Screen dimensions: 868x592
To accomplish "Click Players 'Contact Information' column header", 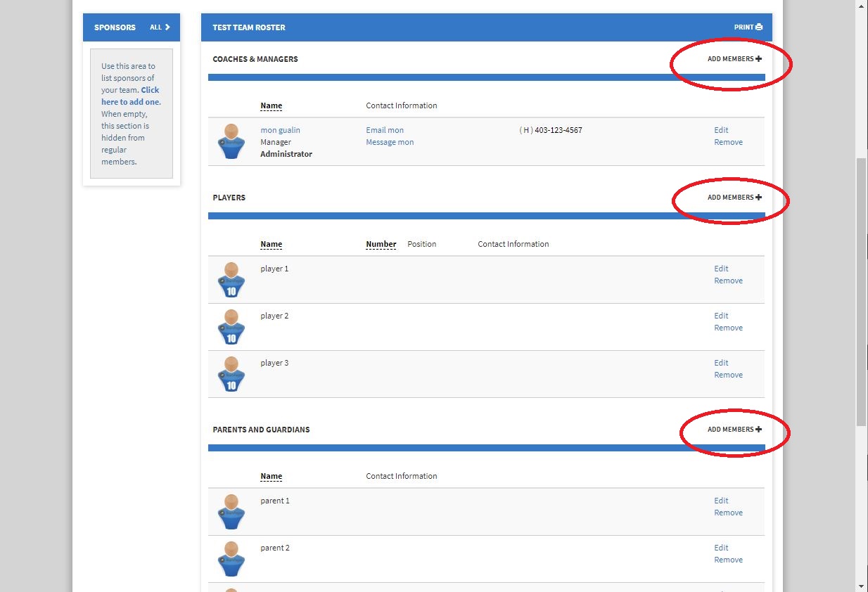I will tap(513, 245).
